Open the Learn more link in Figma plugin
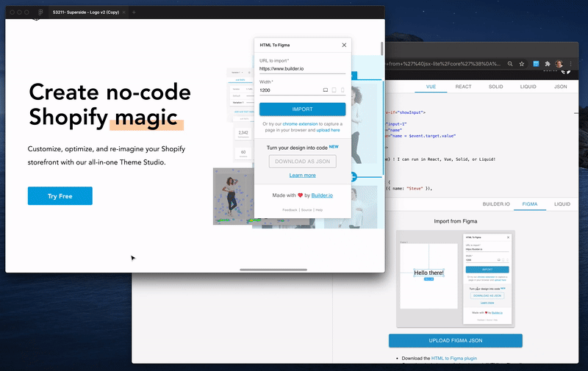 click(x=302, y=176)
